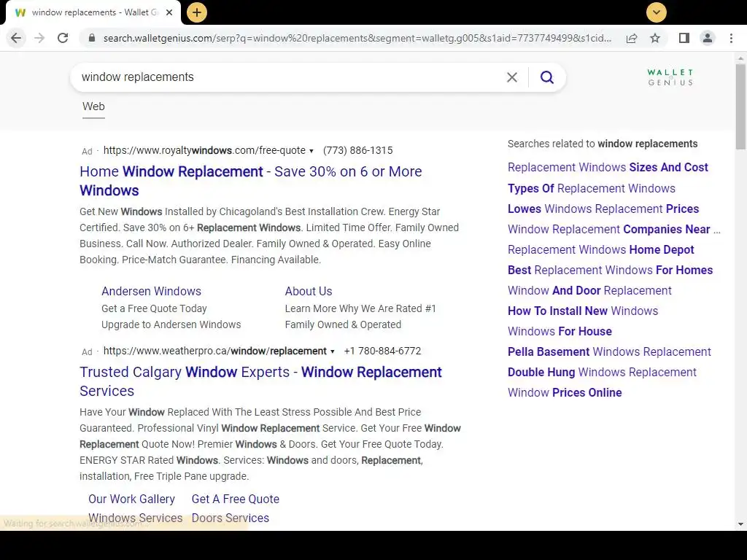Open the Andersen Windows sitelink
747x560 pixels.
(x=151, y=292)
